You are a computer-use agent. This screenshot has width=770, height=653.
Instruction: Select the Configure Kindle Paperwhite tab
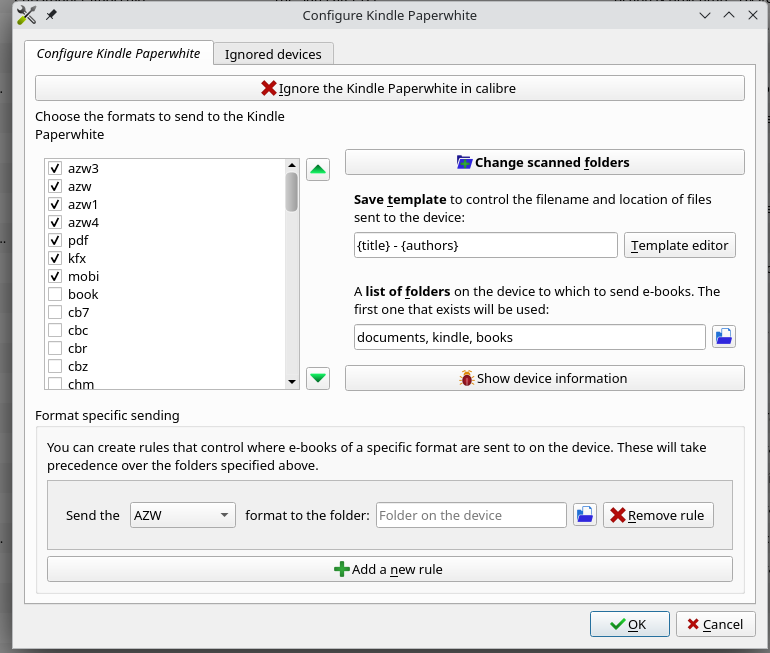pos(119,54)
